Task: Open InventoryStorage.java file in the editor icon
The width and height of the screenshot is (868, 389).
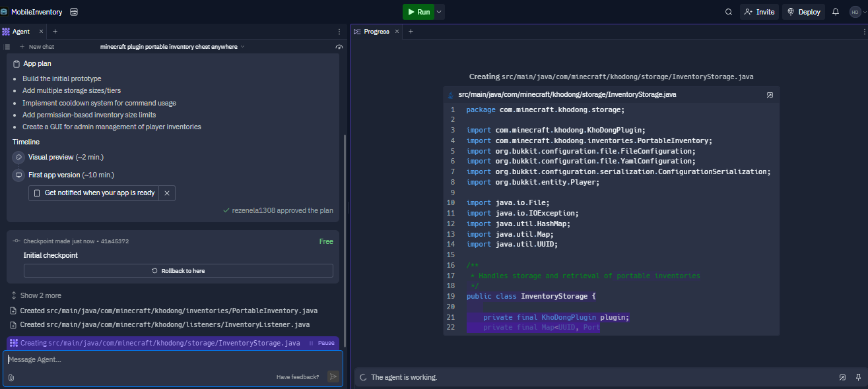Action: (770, 95)
